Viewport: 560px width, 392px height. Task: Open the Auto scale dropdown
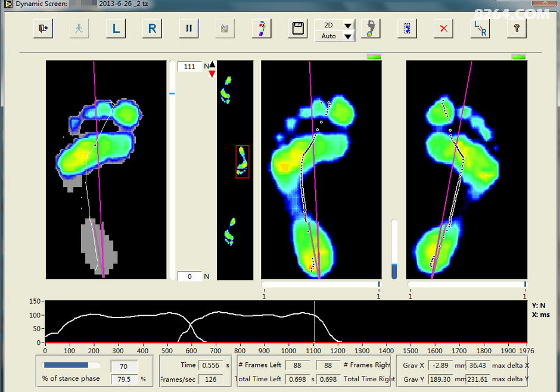(x=347, y=36)
